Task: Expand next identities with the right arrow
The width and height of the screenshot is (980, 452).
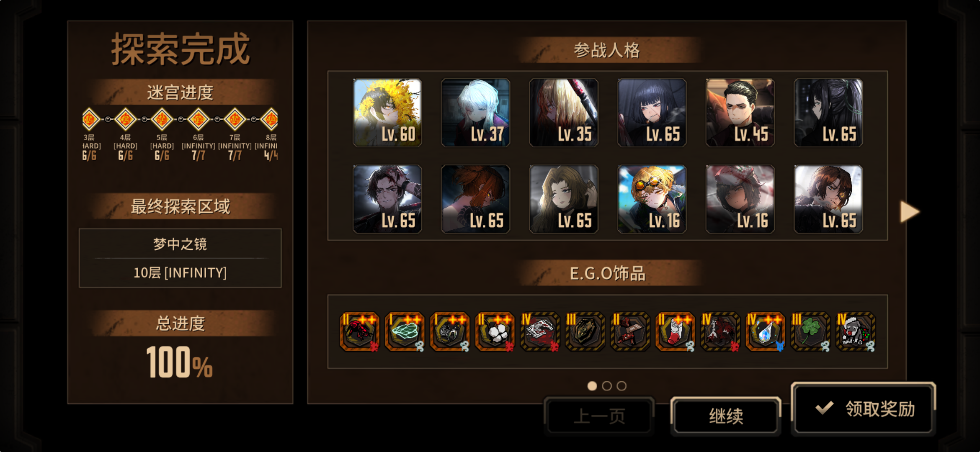Action: (910, 212)
